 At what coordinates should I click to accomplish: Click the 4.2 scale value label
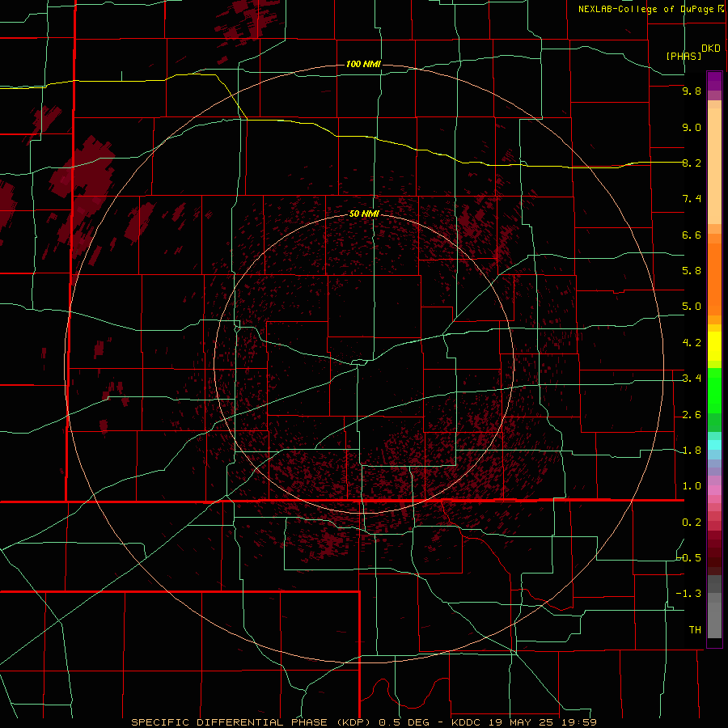pos(692,343)
